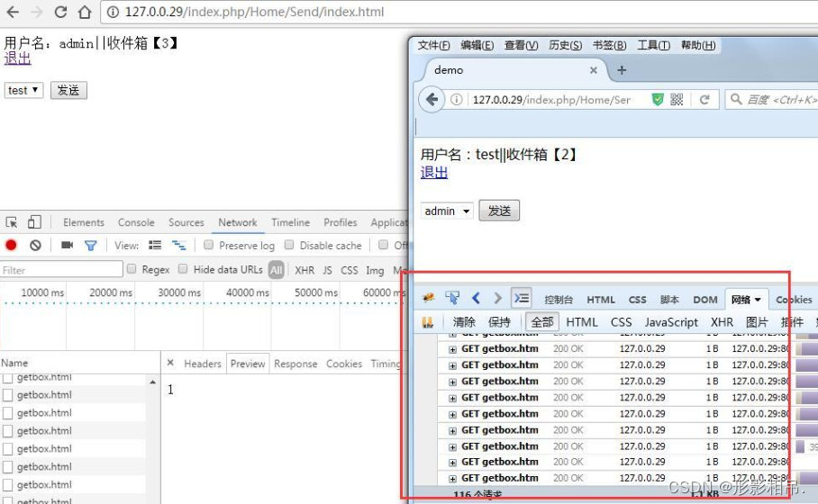Viewport: 818px width, 504px height.
Task: Open the Profiles tab
Action: 341,222
